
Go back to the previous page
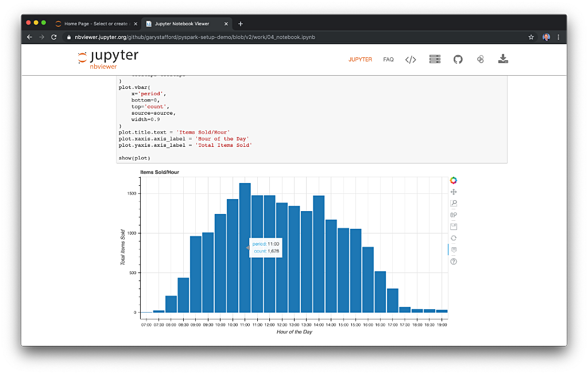[x=30, y=37]
